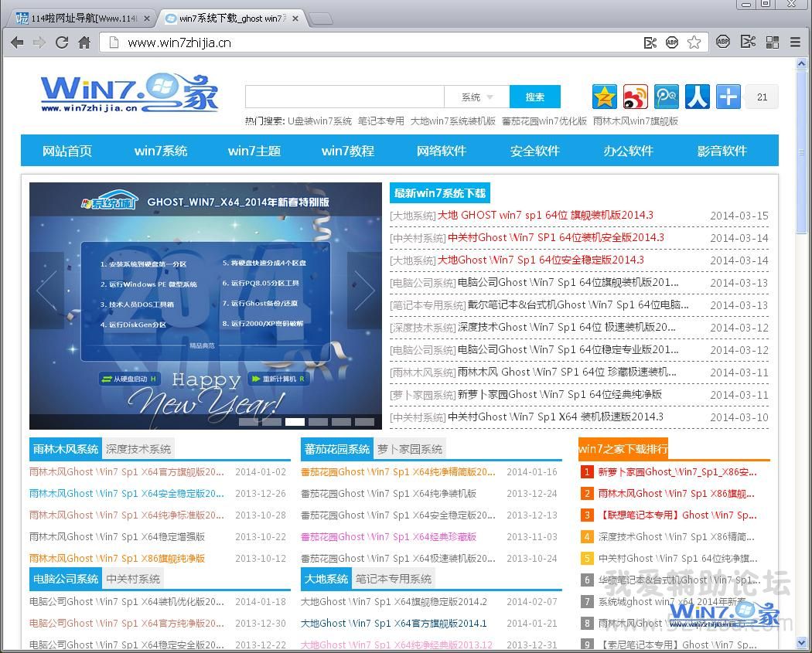Click the site search input box
Screen dimensions: 812x653
click(344, 97)
